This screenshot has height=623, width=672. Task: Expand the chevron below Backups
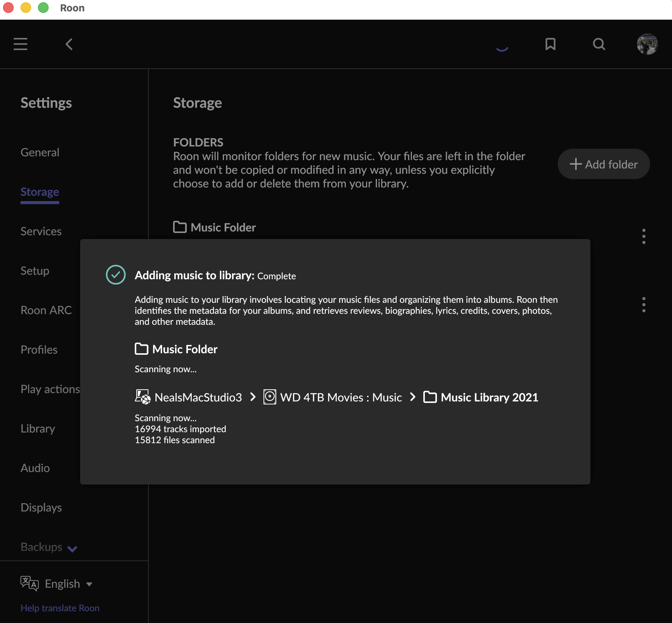tap(72, 549)
